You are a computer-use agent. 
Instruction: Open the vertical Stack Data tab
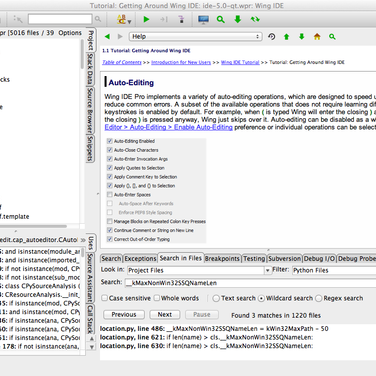[90, 69]
